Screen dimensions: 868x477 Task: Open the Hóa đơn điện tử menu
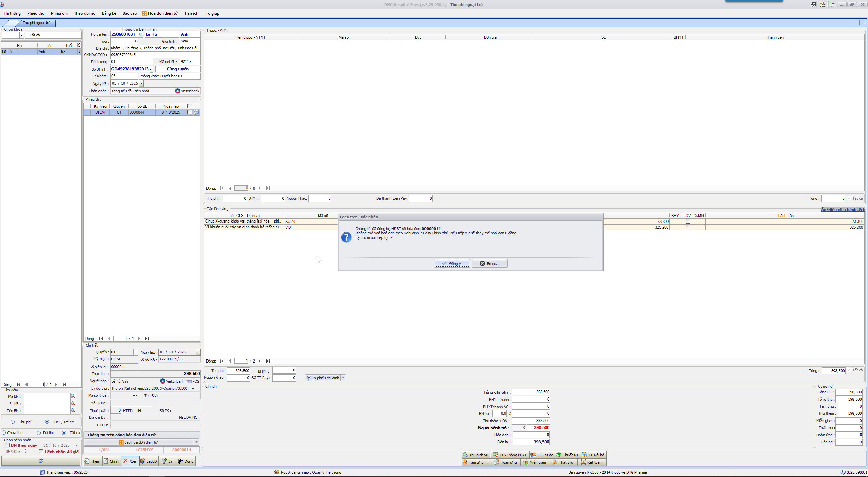(x=160, y=13)
